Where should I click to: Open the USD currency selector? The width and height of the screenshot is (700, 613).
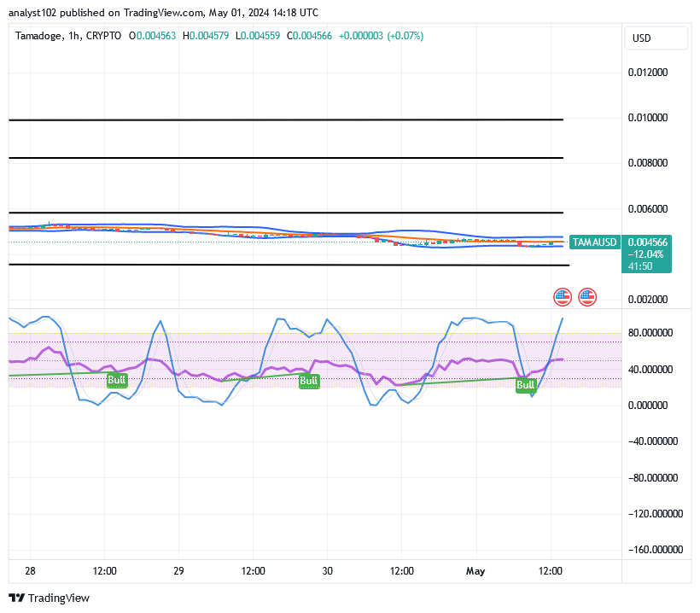656,38
